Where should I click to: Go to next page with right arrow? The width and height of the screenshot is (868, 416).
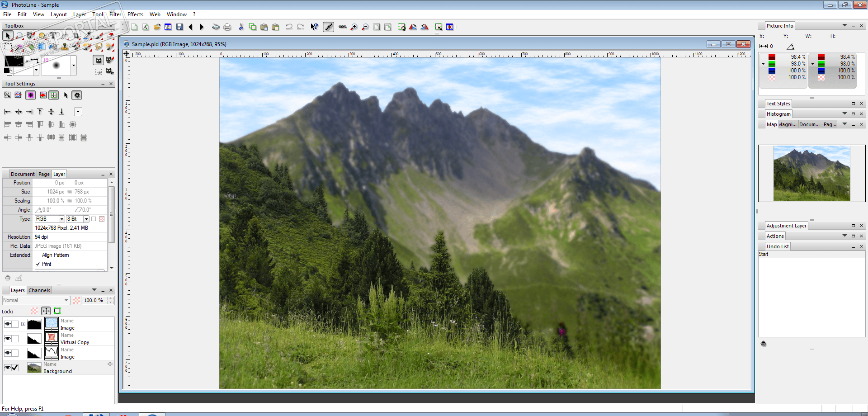coord(202,27)
